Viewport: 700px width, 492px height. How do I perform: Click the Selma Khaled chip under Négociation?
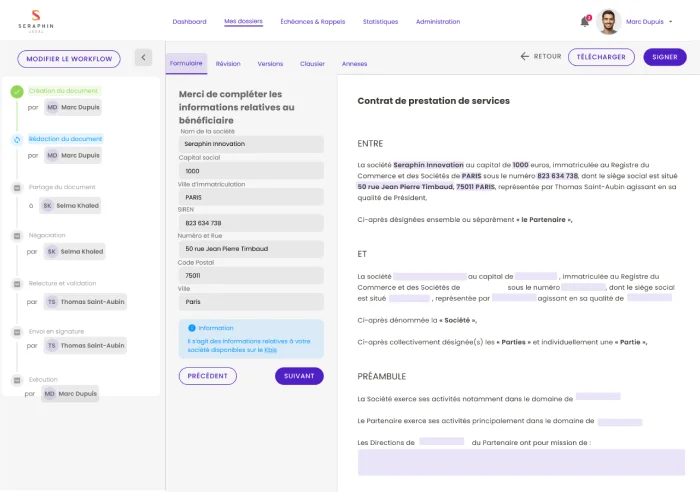point(74,252)
